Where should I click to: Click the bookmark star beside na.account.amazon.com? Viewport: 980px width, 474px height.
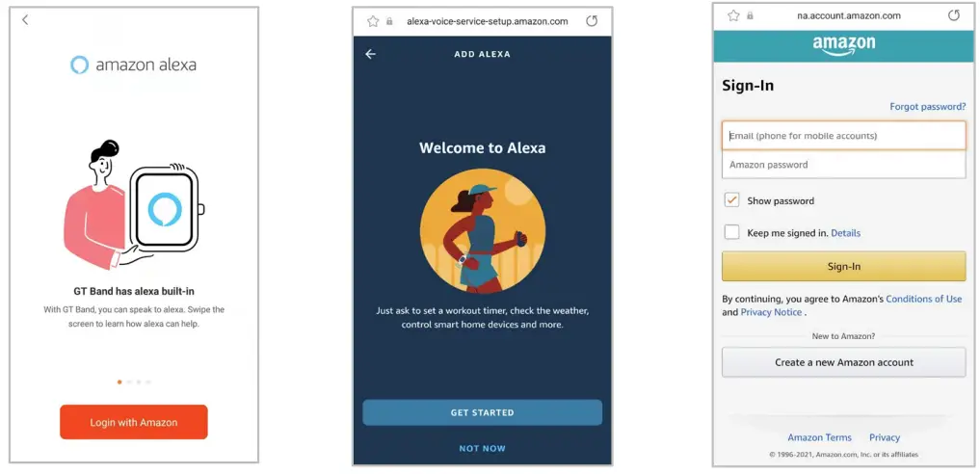[x=733, y=15]
